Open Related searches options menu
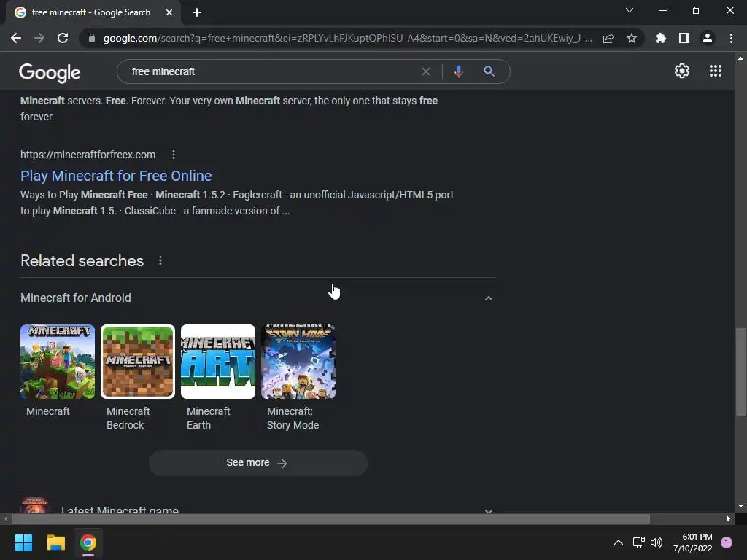 point(160,260)
